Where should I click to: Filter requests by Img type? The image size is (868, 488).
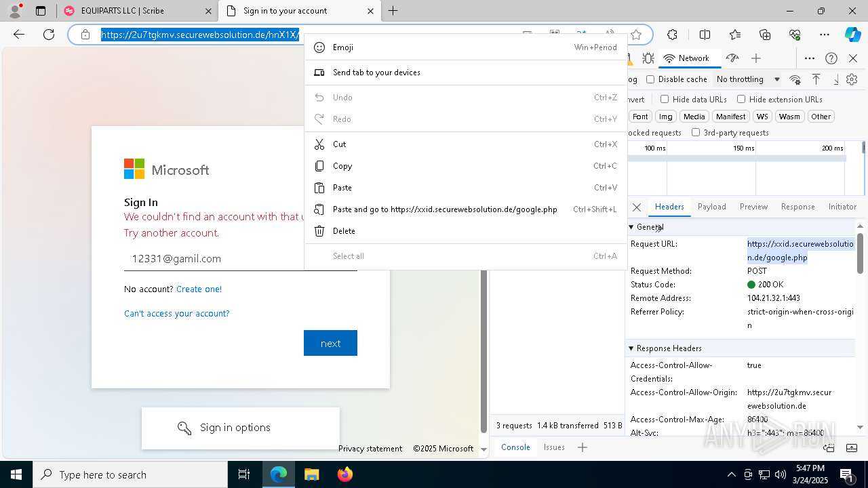point(666,117)
